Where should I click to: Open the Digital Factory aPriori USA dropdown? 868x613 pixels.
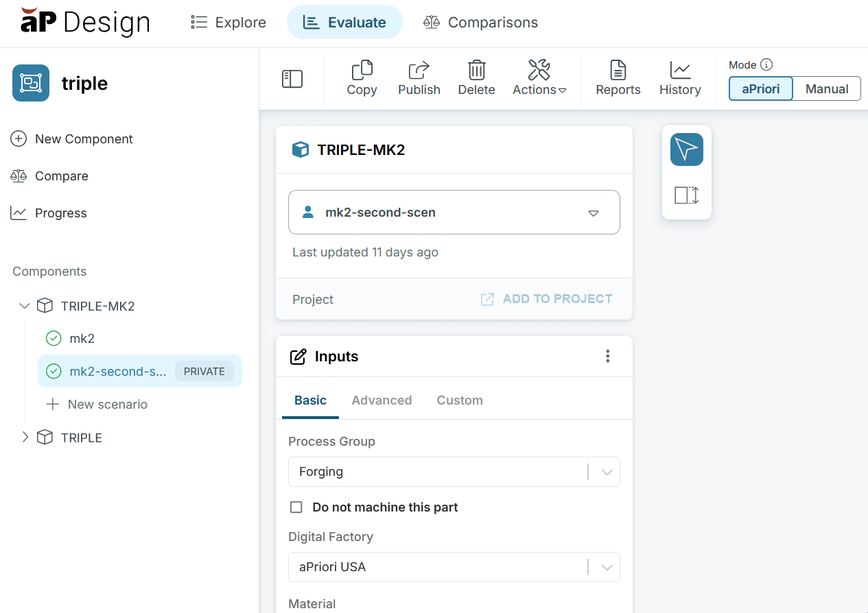pos(454,567)
